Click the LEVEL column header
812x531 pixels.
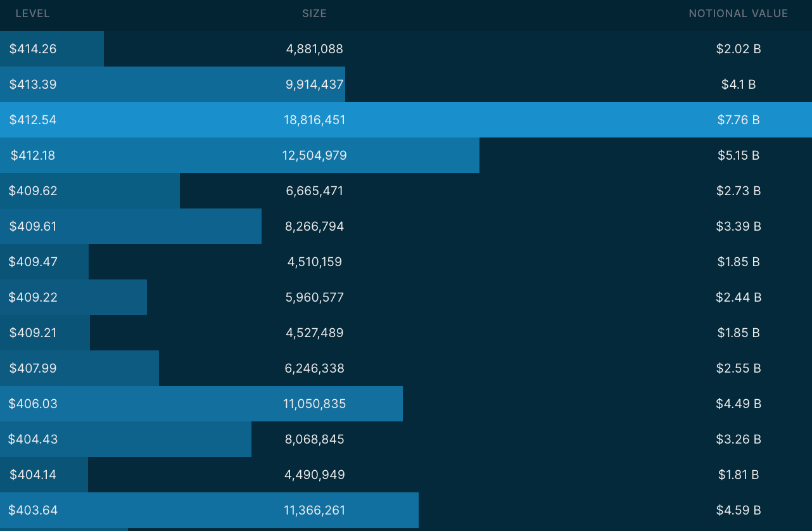pyautogui.click(x=32, y=13)
